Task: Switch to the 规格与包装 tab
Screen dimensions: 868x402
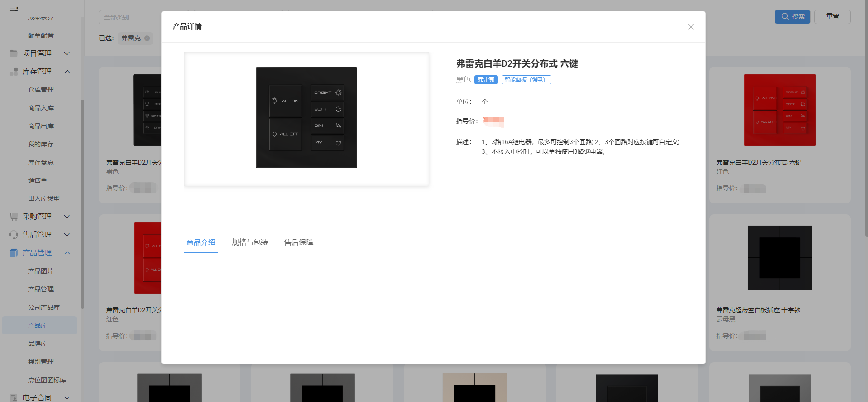Action: 250,242
